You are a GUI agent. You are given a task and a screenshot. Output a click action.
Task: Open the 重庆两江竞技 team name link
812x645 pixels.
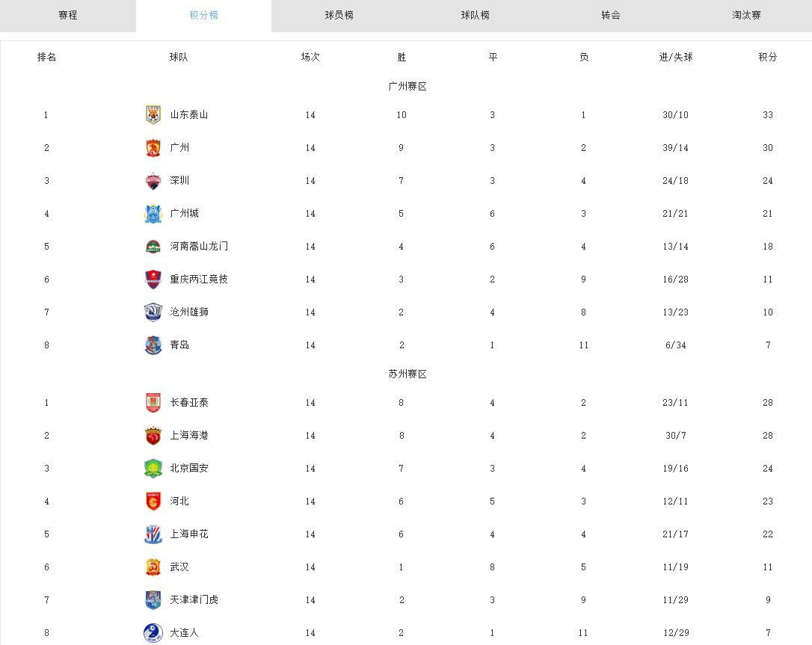click(x=199, y=280)
